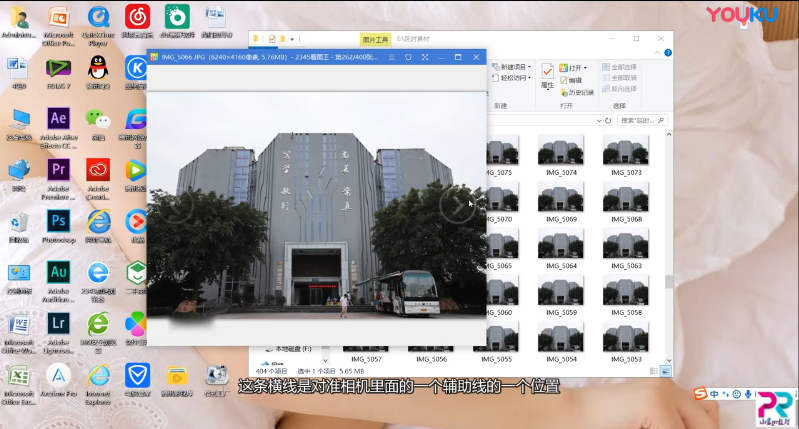The width and height of the screenshot is (799, 429).
Task: Open Adobe After Effects desktop shortcut
Action: click(x=58, y=119)
